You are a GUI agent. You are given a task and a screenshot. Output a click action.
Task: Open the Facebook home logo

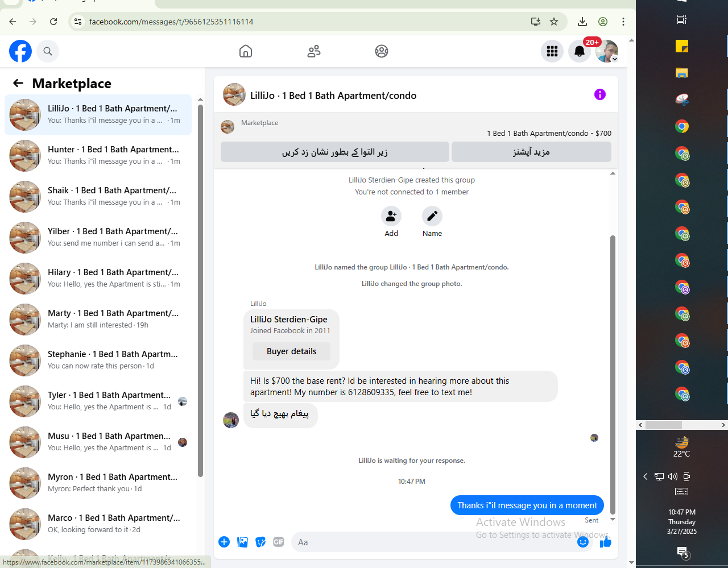[x=20, y=51]
